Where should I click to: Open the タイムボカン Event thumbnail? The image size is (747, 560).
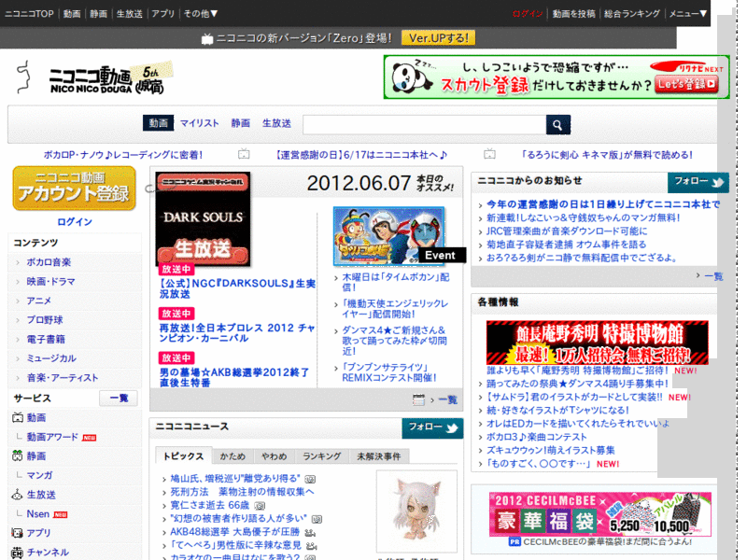pyautogui.click(x=388, y=236)
